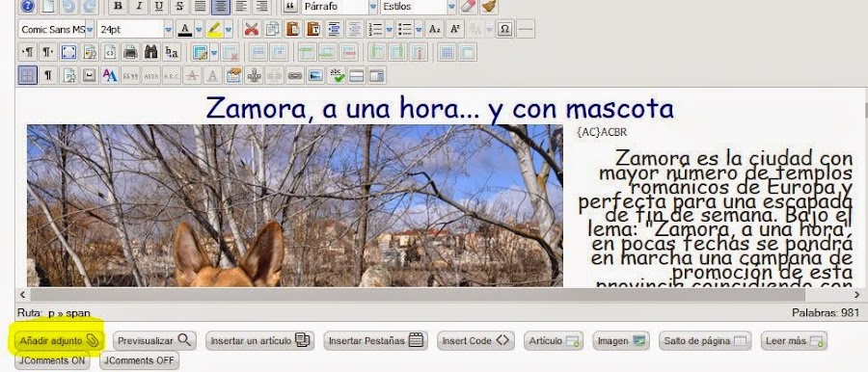Screen dimensions: 868x372
Task: Click the anchor icon
Action: [x=254, y=75]
